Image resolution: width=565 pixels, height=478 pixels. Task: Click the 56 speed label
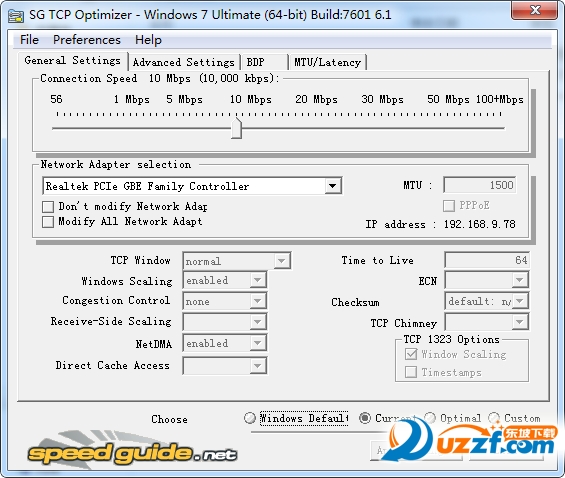[56, 99]
